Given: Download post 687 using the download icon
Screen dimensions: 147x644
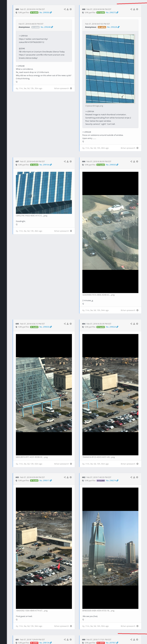Looking at the screenshot, I should click(68, 161).
